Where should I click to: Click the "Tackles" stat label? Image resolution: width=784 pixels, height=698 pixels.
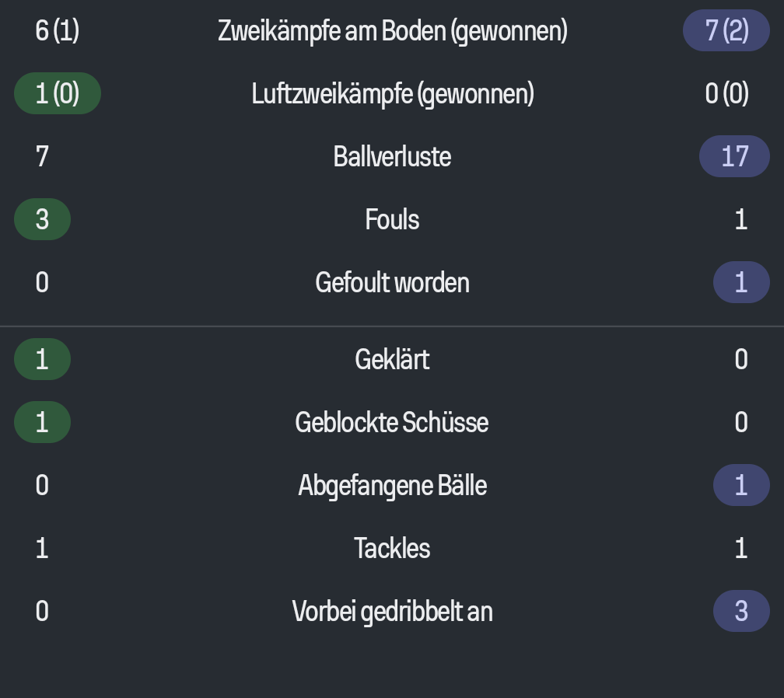tap(392, 548)
